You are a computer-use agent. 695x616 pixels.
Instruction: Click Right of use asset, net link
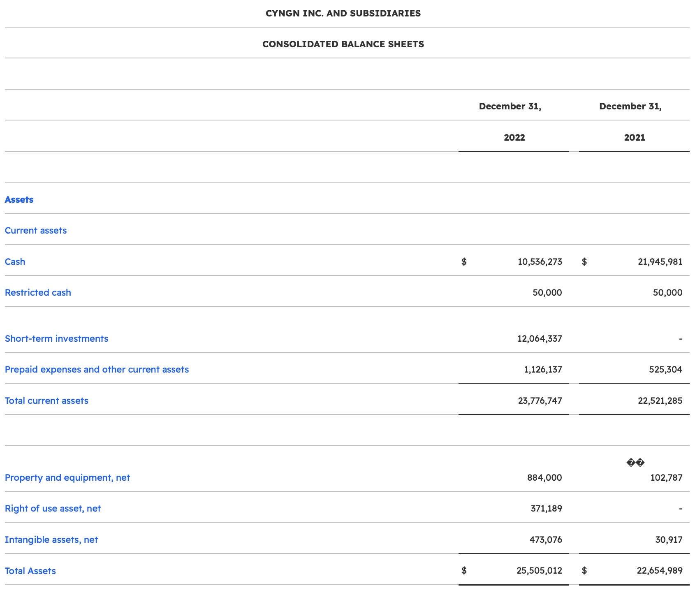pyautogui.click(x=53, y=508)
